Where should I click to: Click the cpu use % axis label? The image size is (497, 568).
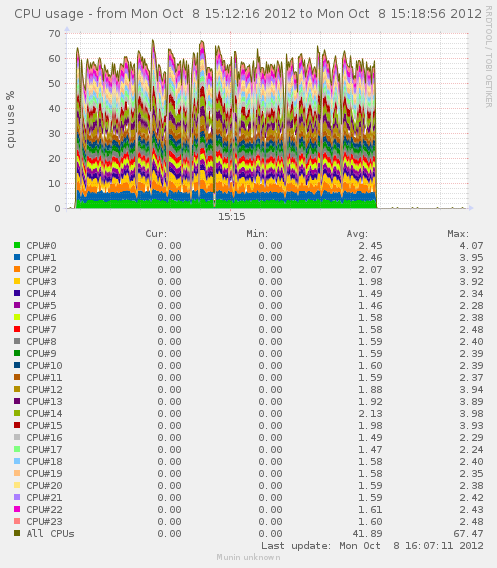click(x=11, y=120)
